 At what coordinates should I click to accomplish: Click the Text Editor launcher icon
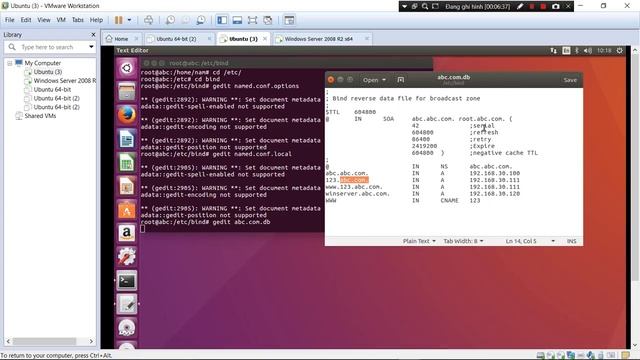point(127,304)
